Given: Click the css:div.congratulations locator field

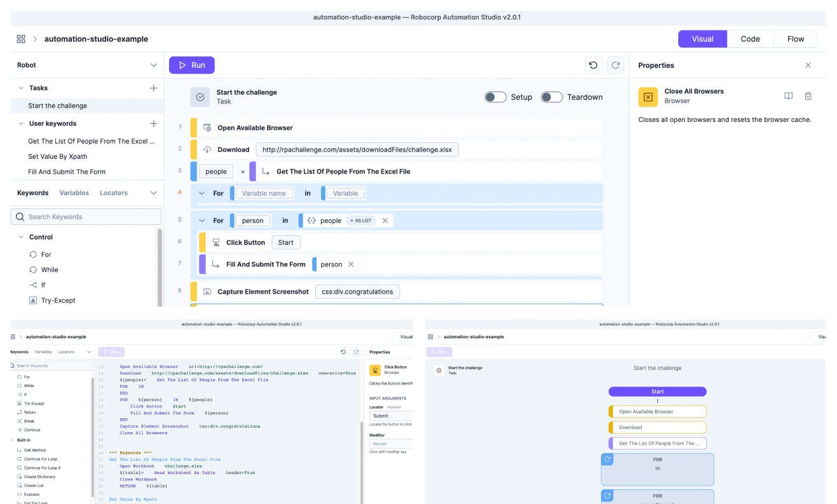Looking at the screenshot, I should 357,292.
